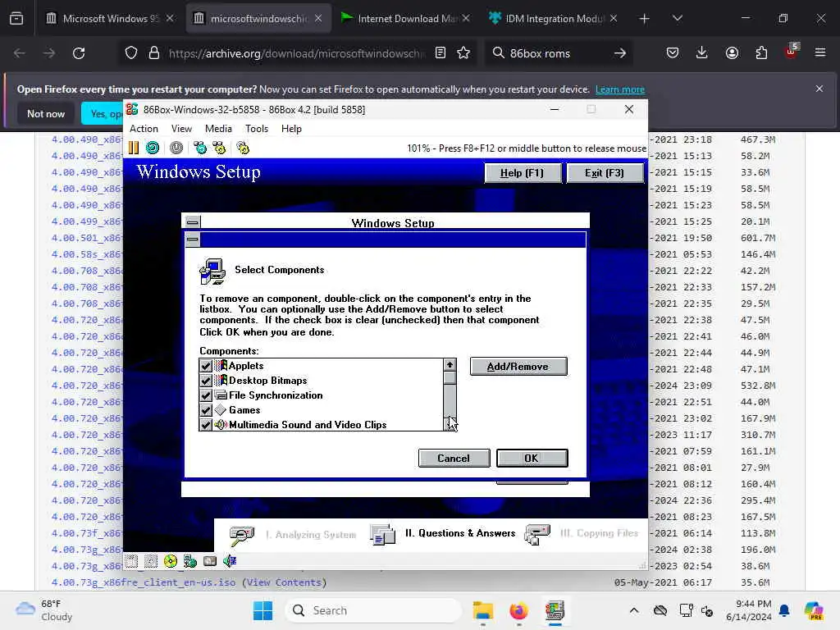Open the View menu in 86Box
The height and width of the screenshot is (630, 840).
[x=181, y=129]
